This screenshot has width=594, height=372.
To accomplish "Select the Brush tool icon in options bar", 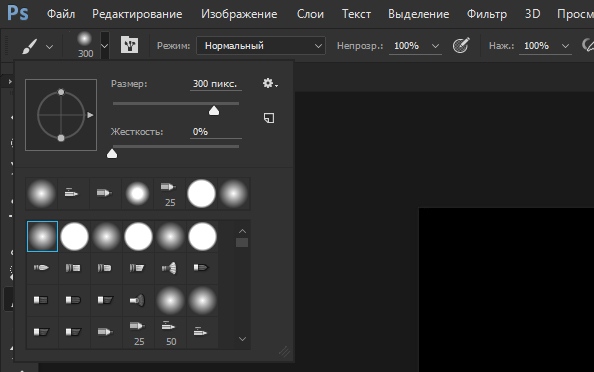I will click(x=29, y=46).
